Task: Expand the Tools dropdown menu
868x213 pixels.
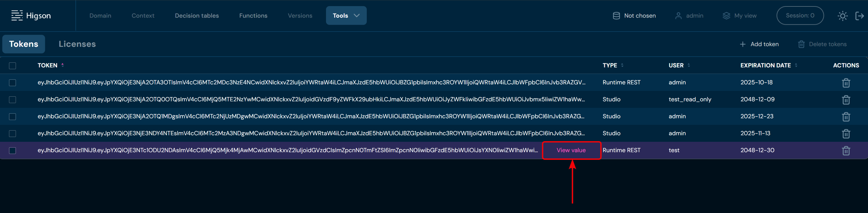Action: pos(346,16)
